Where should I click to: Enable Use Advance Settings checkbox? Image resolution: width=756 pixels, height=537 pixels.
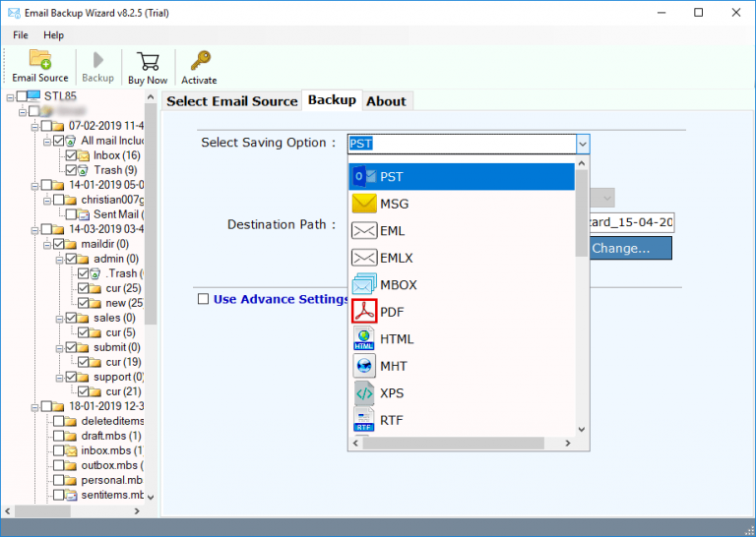point(203,300)
